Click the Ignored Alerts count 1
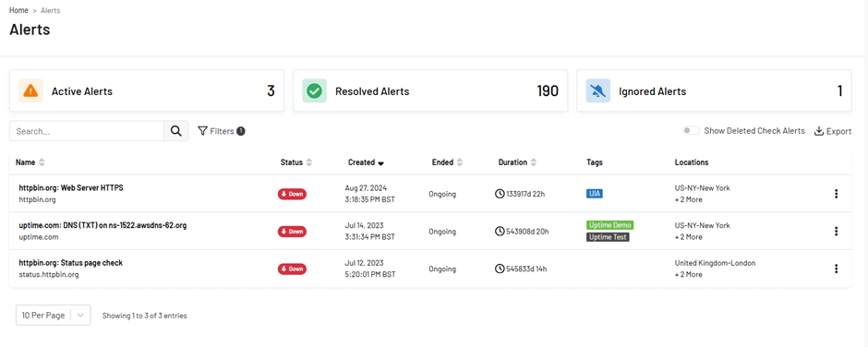 (x=839, y=90)
